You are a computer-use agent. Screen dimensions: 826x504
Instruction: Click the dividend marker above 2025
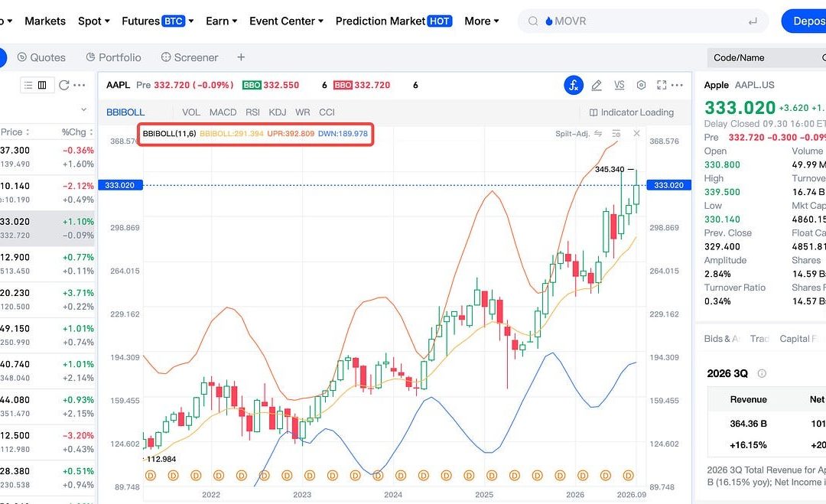point(492,476)
